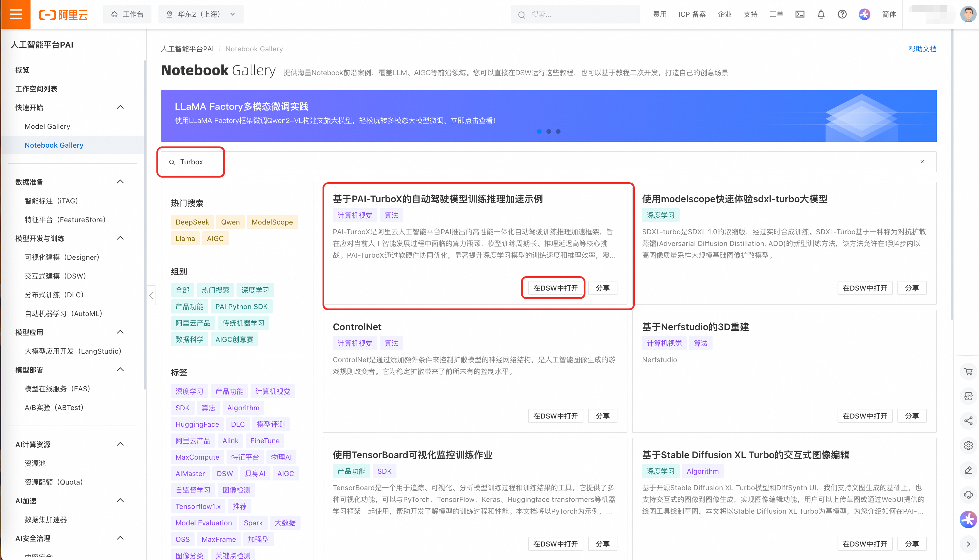Click the floating AI assistant button
Screen dimensions: 979x560
[968, 519]
